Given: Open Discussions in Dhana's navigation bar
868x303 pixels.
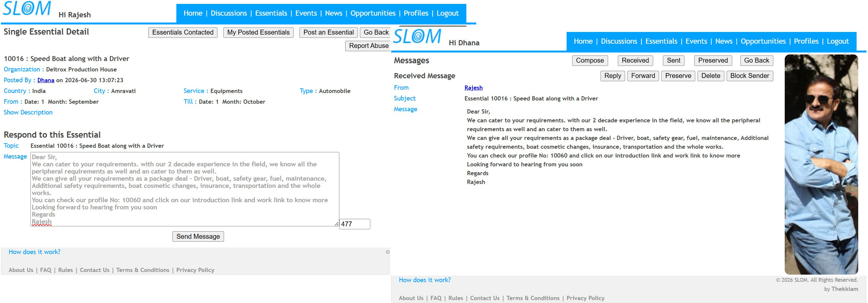Looking at the screenshot, I should [619, 41].
